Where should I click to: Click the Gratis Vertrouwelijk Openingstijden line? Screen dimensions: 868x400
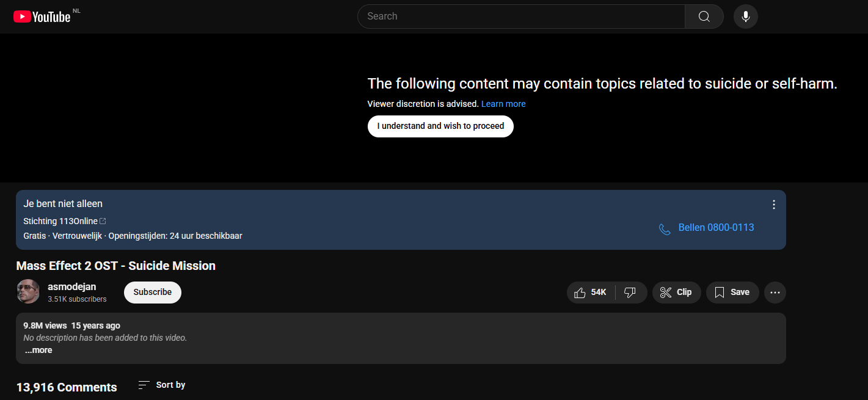pyautogui.click(x=133, y=236)
